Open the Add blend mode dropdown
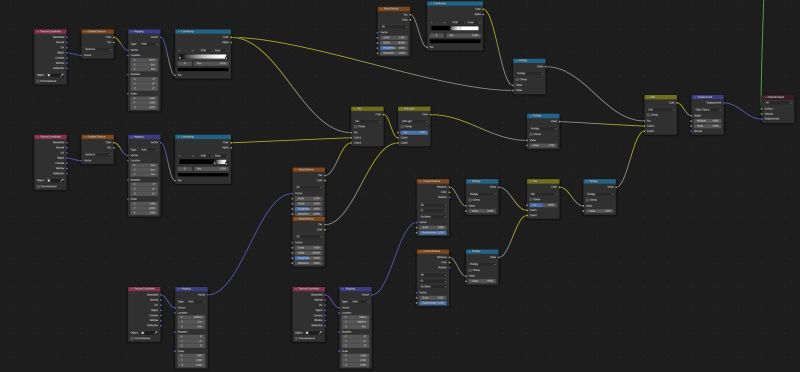The image size is (800, 372). [x=661, y=109]
